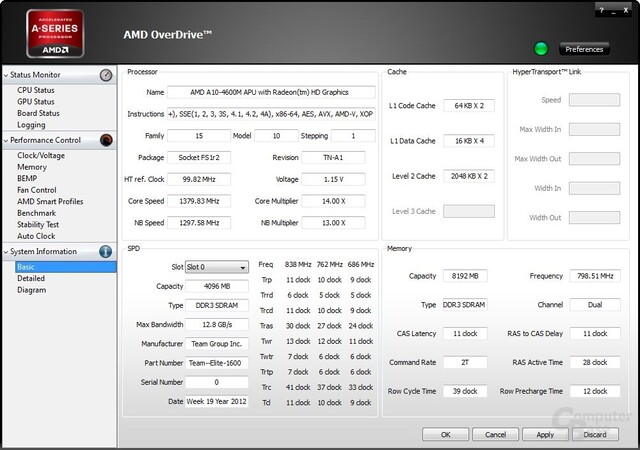Click the processor Name field
Screen dimensions: 640x450
pyautogui.click(x=271, y=92)
